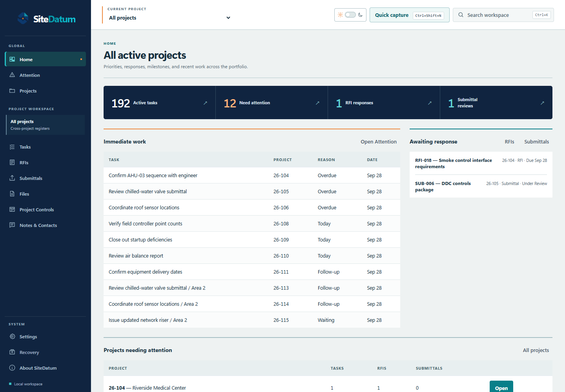Click 'Review air balance report' task
Screen dimensions: 565x392
pyautogui.click(x=136, y=256)
